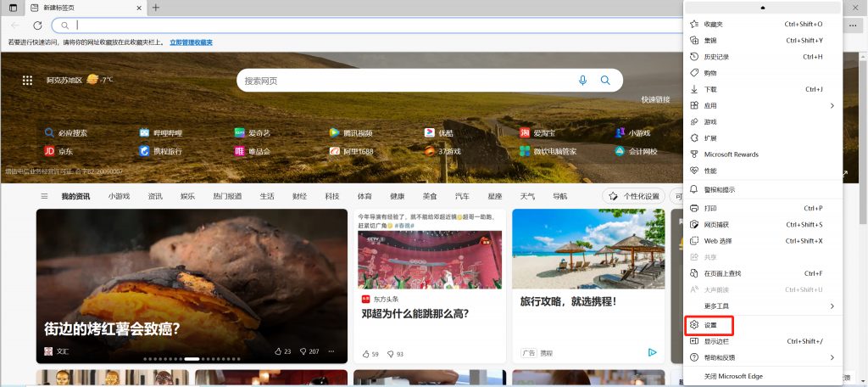The image size is (868, 387).
Task: Expand More tools (更多工具) submenu arrow
Action: pos(832,306)
